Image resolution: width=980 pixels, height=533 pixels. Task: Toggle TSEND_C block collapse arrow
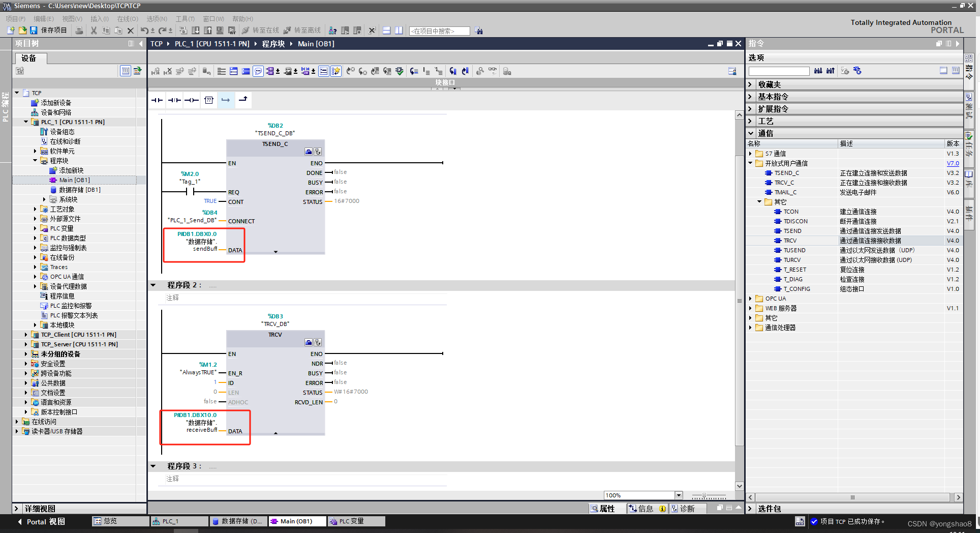[x=275, y=252]
